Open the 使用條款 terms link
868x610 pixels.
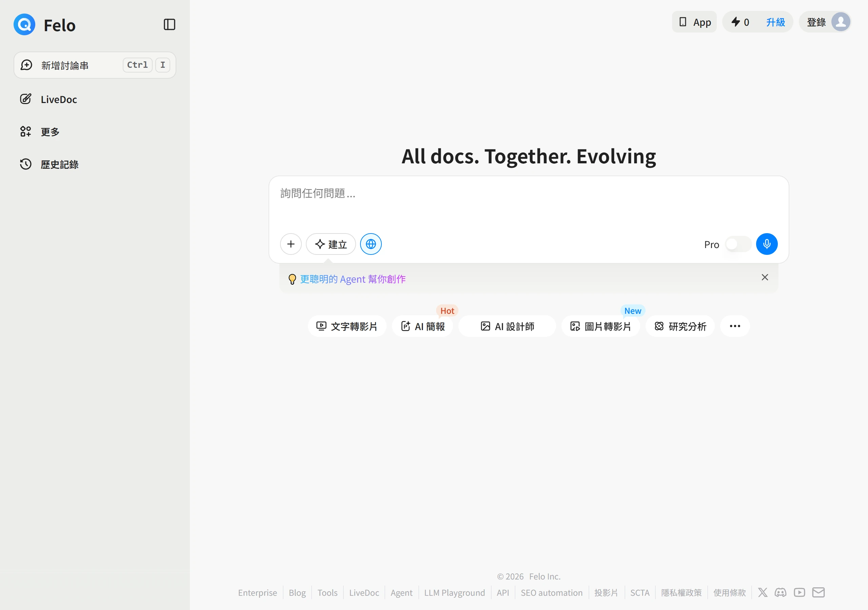pos(729,593)
